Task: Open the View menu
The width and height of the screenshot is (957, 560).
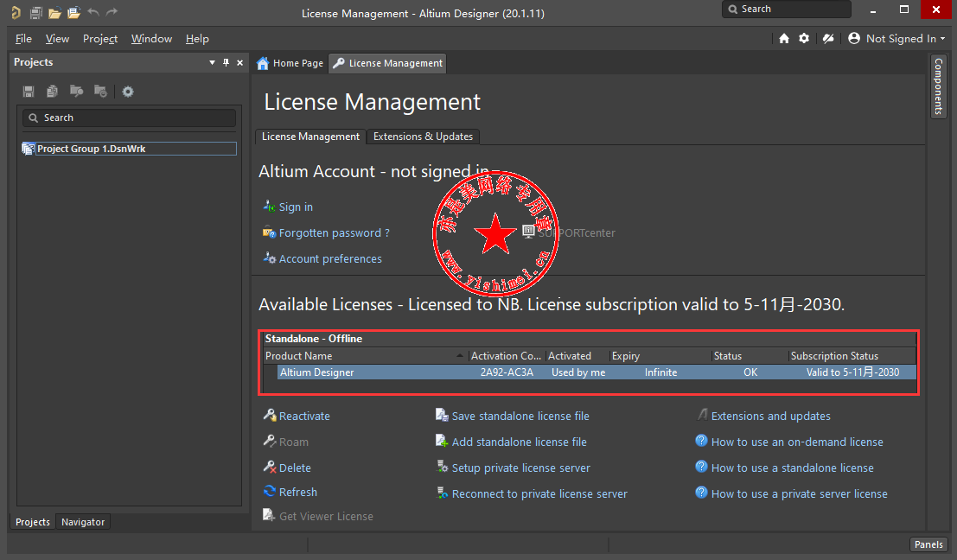Action: (x=57, y=38)
